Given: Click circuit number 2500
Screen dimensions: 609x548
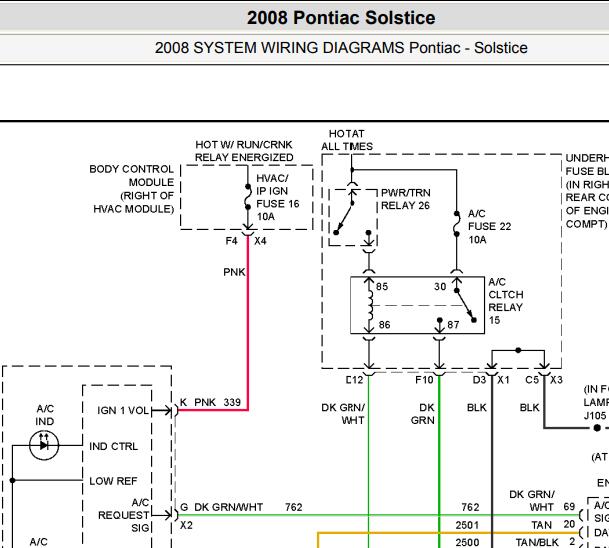Looking at the screenshot, I should tap(467, 542).
